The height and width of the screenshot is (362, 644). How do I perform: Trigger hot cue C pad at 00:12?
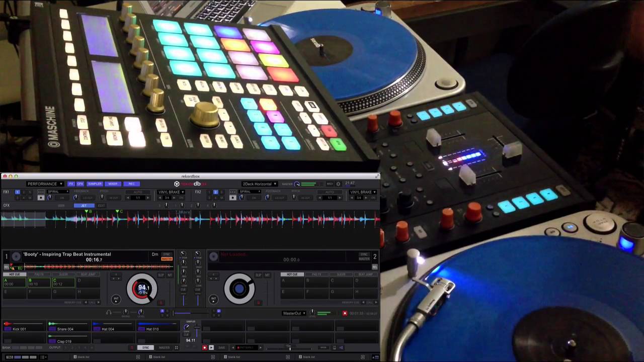(63, 283)
